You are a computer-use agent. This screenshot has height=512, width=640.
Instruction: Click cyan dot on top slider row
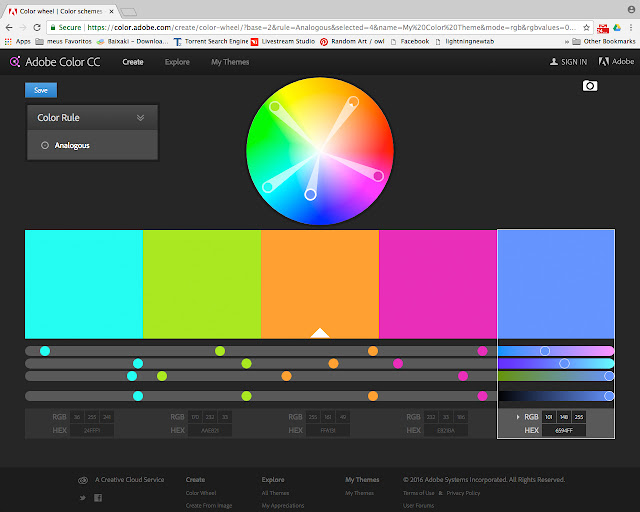[x=45, y=351]
